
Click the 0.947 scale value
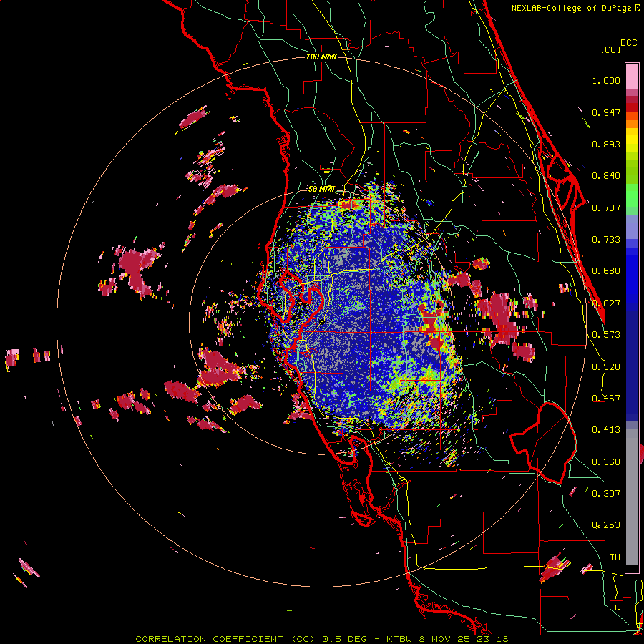point(606,112)
